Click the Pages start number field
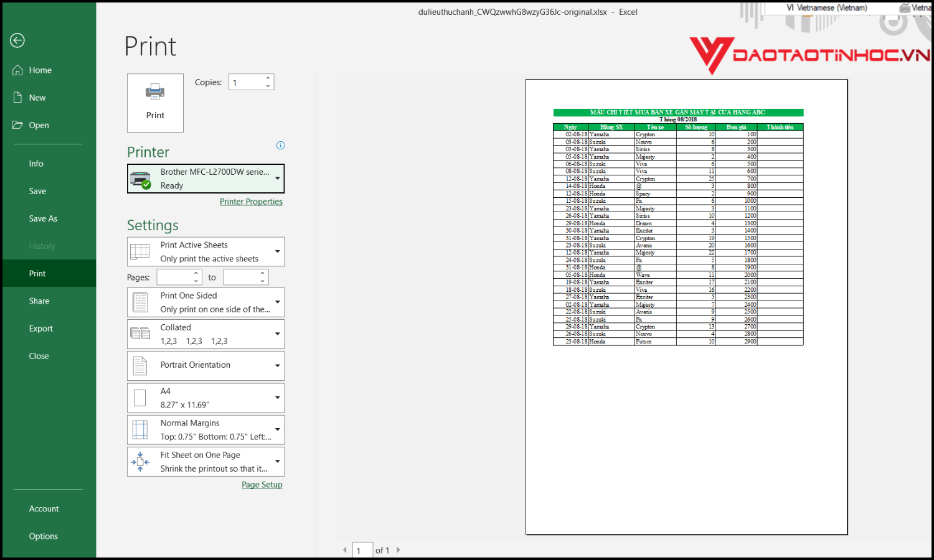This screenshot has height=560, width=934. tap(174, 278)
